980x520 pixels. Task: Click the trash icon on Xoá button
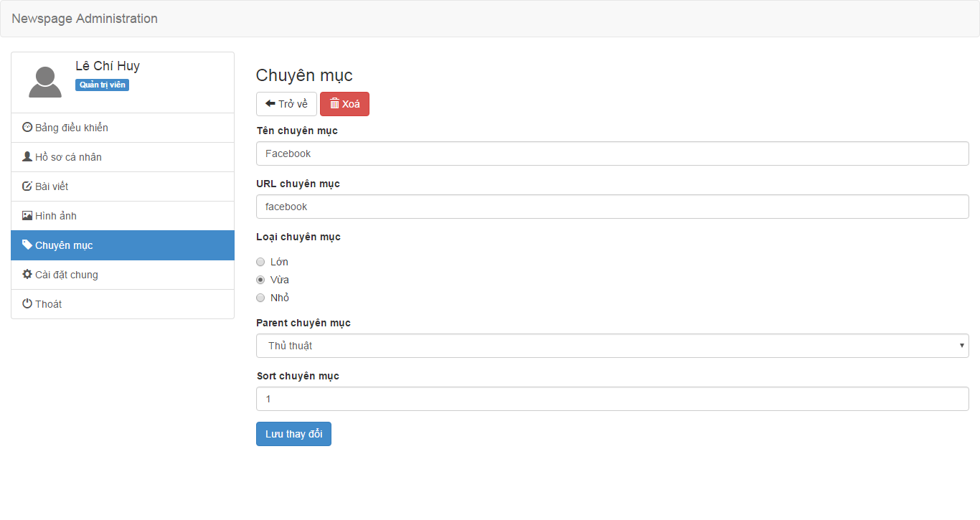334,103
